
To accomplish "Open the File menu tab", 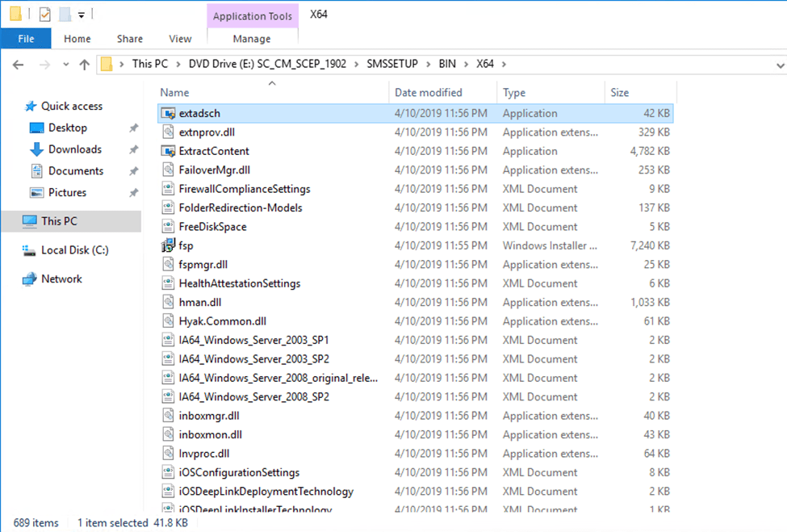I will [26, 39].
